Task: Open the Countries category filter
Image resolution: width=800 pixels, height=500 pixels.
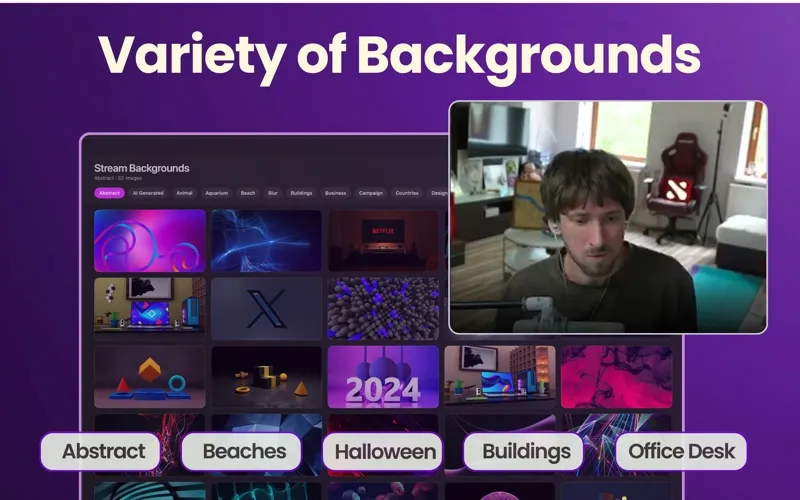Action: (407, 193)
